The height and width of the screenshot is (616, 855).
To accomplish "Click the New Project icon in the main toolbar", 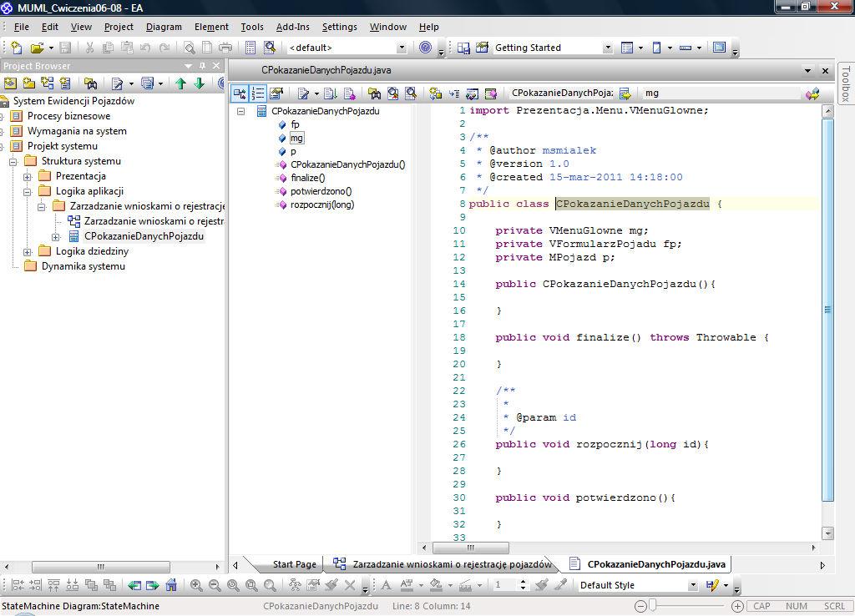I will pyautogui.click(x=17, y=48).
